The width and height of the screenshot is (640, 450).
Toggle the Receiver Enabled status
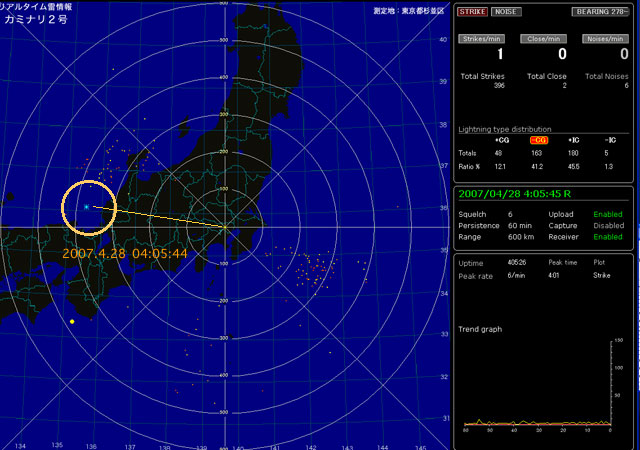point(607,237)
